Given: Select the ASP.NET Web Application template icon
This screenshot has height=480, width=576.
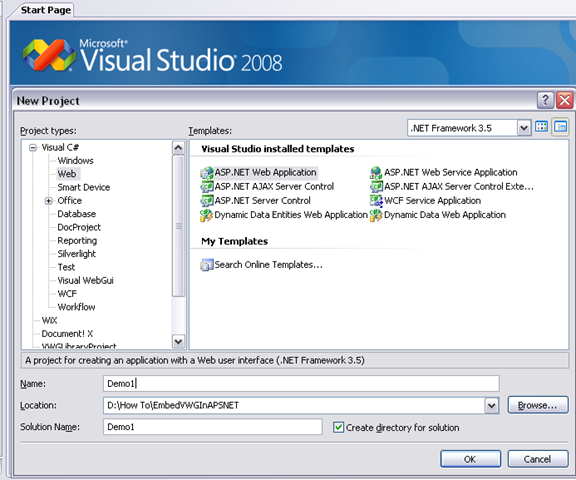Looking at the screenshot, I should pos(206,173).
